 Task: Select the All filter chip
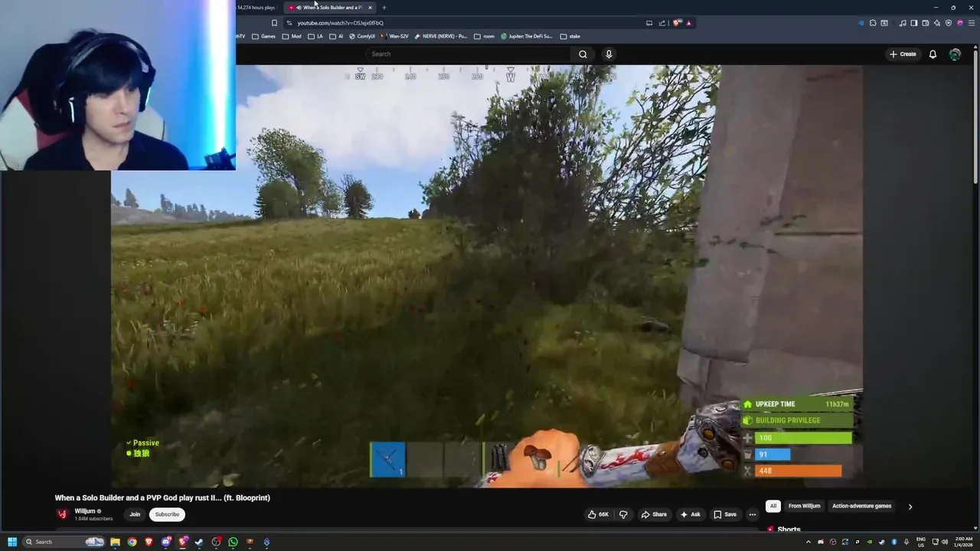click(x=773, y=506)
